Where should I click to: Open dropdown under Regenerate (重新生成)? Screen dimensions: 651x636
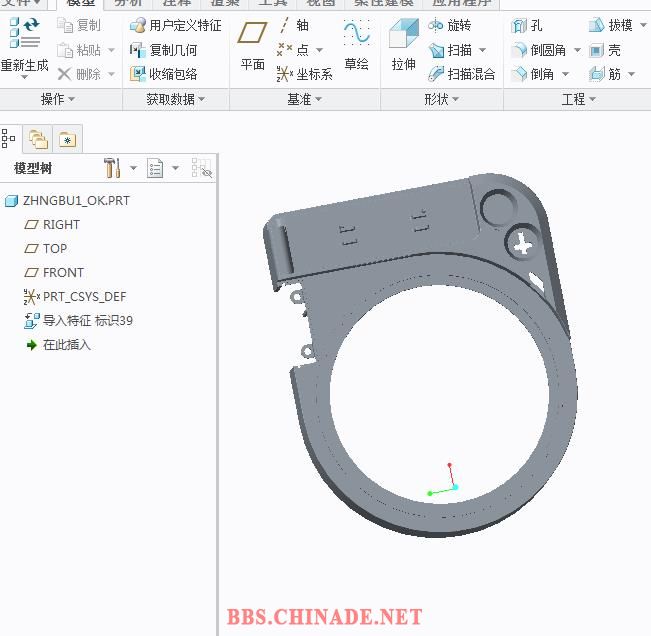tap(24, 77)
